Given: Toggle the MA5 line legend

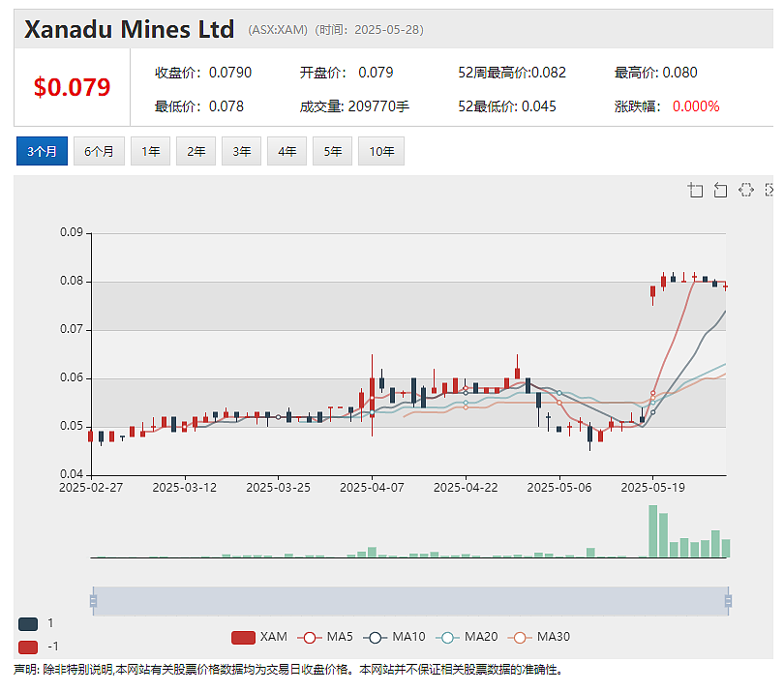Looking at the screenshot, I should [x=325, y=637].
